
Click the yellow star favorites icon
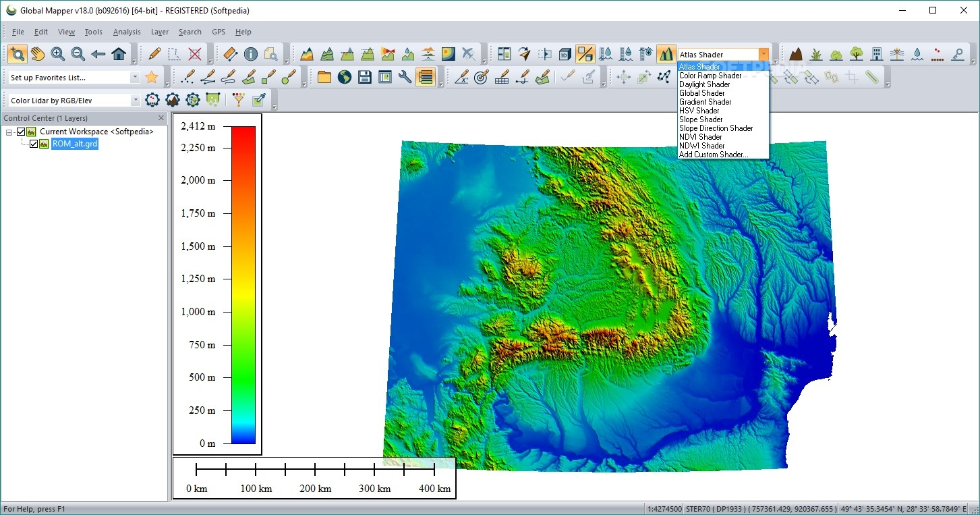click(x=152, y=77)
